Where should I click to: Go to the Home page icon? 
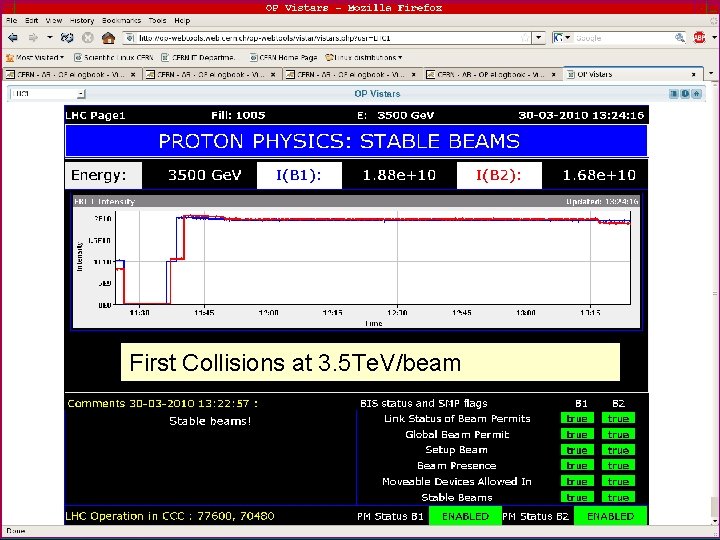tap(108, 38)
